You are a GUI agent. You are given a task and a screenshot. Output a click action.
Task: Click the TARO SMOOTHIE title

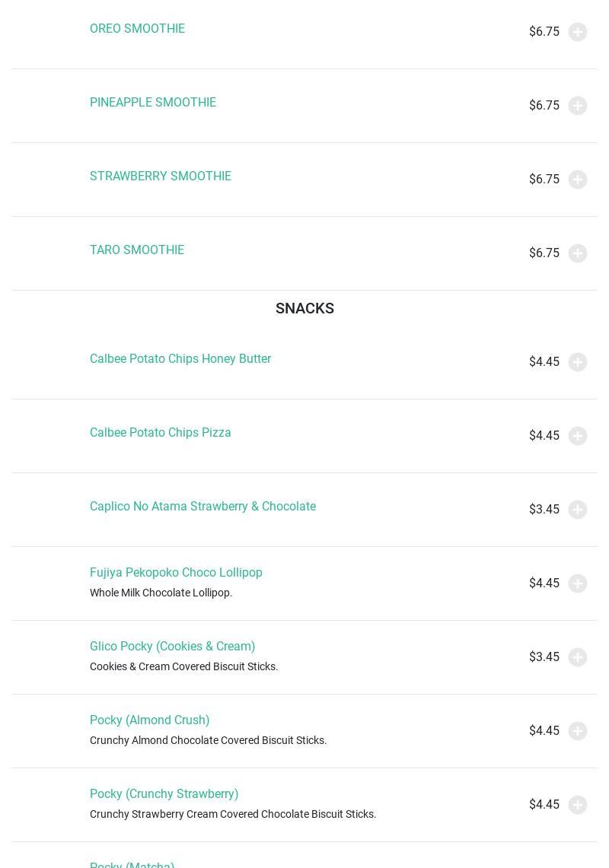pyautogui.click(x=137, y=250)
